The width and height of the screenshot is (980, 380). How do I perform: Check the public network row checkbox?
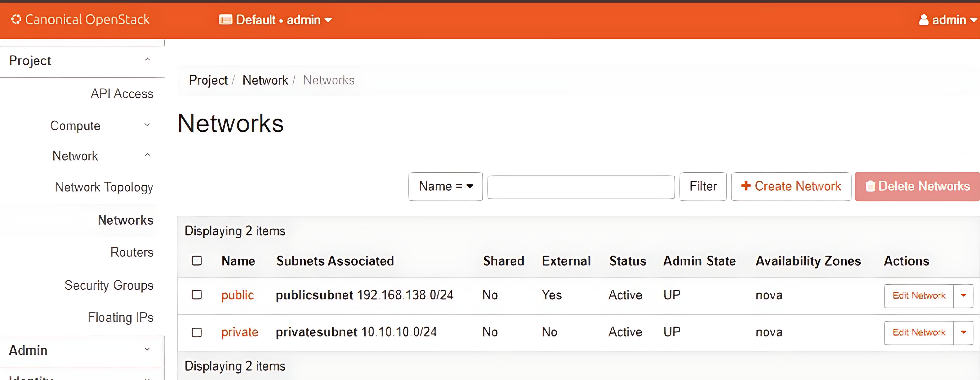(197, 295)
